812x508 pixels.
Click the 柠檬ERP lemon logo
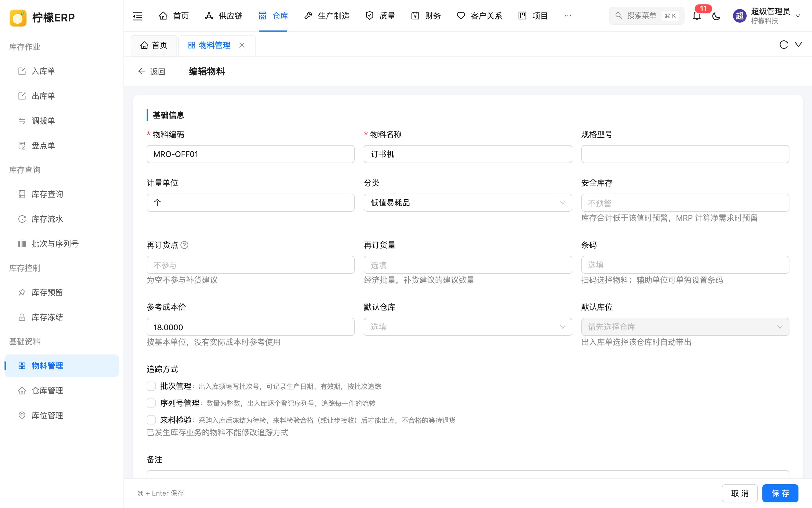[18, 17]
